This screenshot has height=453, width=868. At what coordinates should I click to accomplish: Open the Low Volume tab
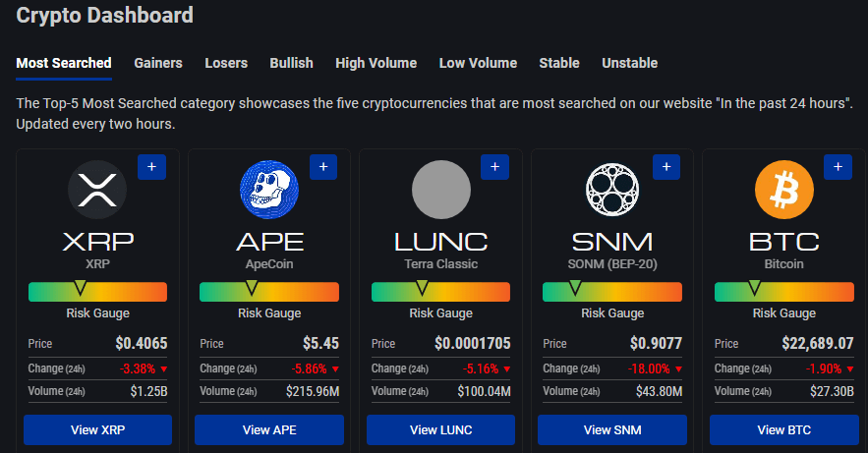pos(478,63)
